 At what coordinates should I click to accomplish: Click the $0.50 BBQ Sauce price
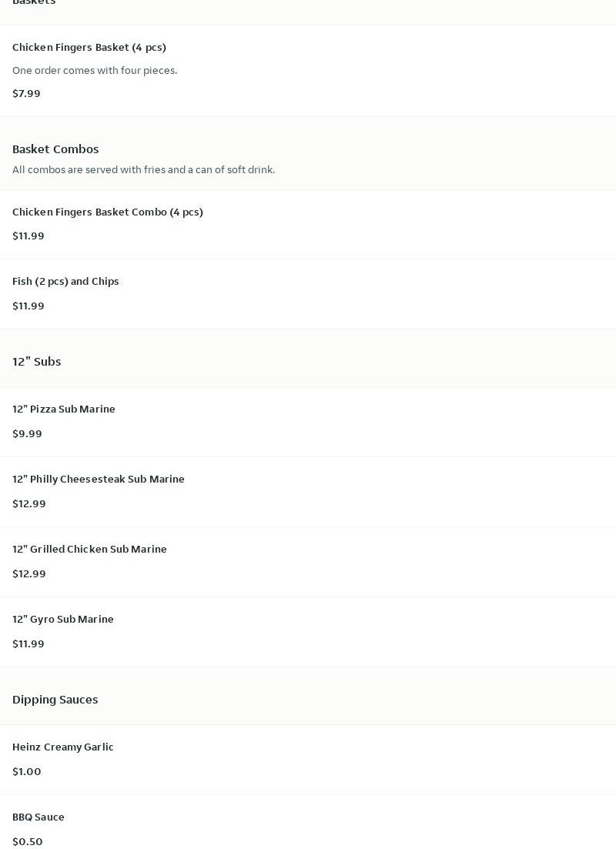pyautogui.click(x=28, y=841)
